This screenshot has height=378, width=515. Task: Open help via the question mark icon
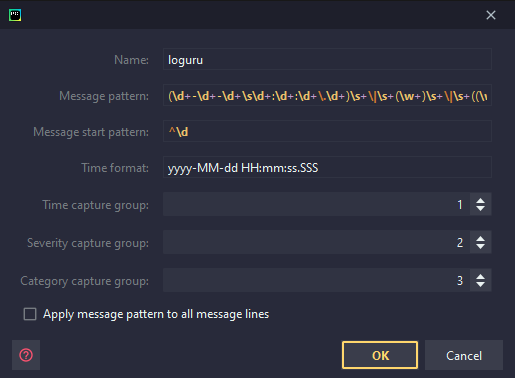coord(26,355)
